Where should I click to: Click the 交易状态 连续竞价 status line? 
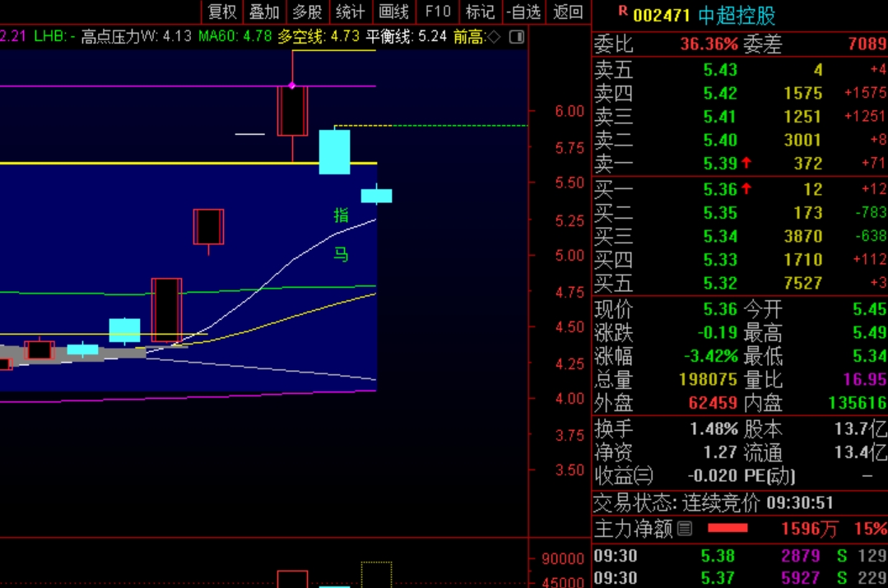coord(713,502)
